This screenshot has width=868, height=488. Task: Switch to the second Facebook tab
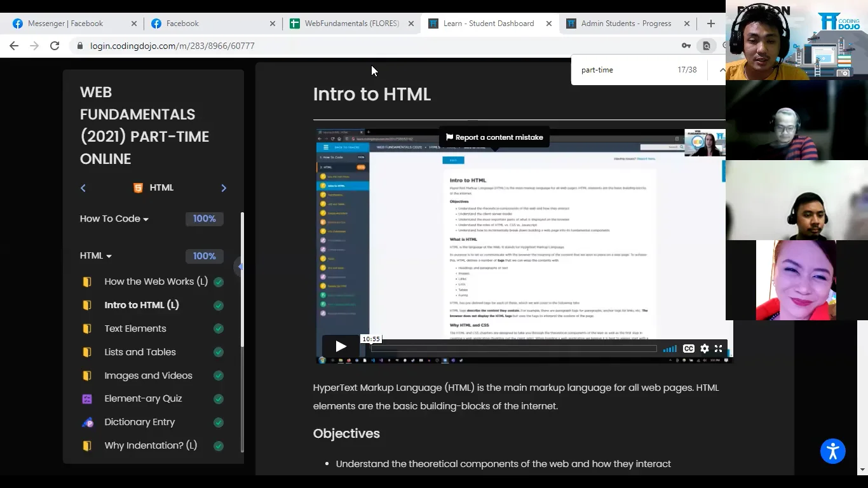[x=213, y=24]
